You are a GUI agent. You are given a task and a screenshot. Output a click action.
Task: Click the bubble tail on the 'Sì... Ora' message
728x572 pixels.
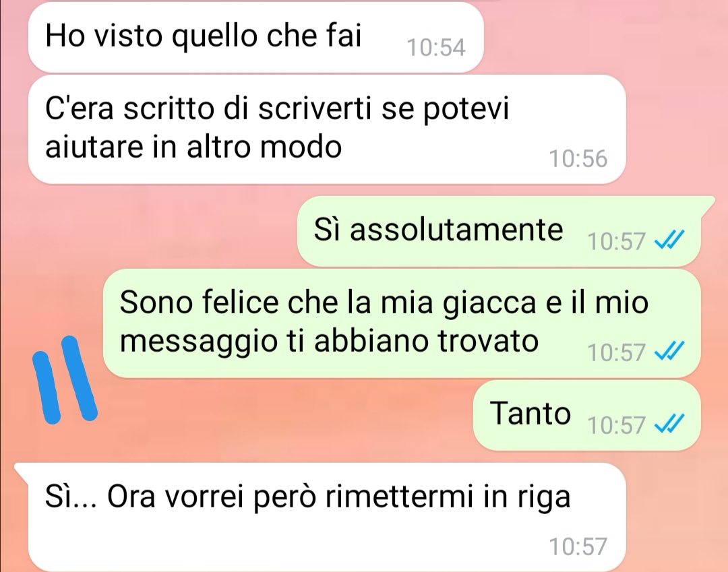tap(22, 470)
